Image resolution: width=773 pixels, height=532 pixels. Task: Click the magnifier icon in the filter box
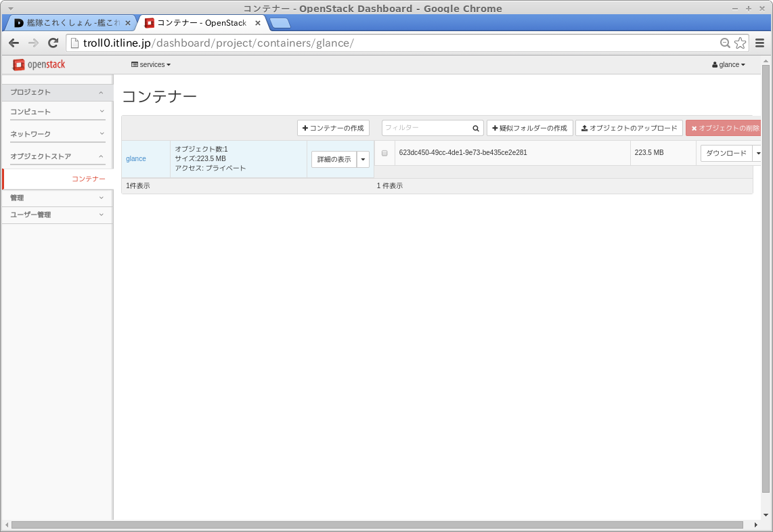click(476, 128)
